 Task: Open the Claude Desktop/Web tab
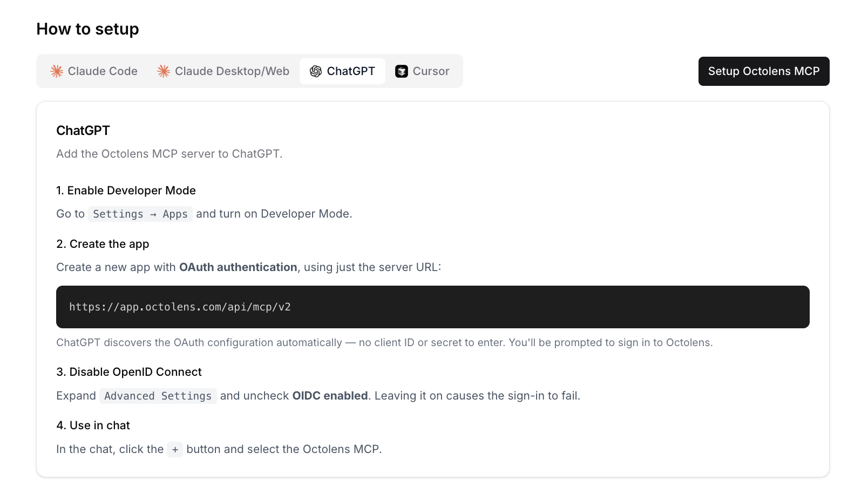pos(223,71)
